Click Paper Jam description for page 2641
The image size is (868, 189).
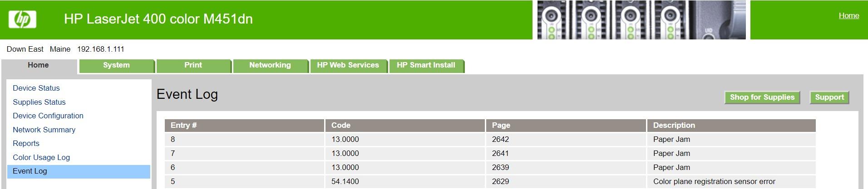coord(671,153)
